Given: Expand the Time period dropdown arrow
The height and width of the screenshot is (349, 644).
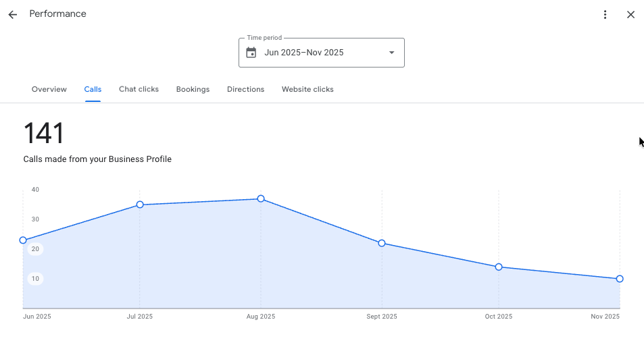Looking at the screenshot, I should 391,53.
